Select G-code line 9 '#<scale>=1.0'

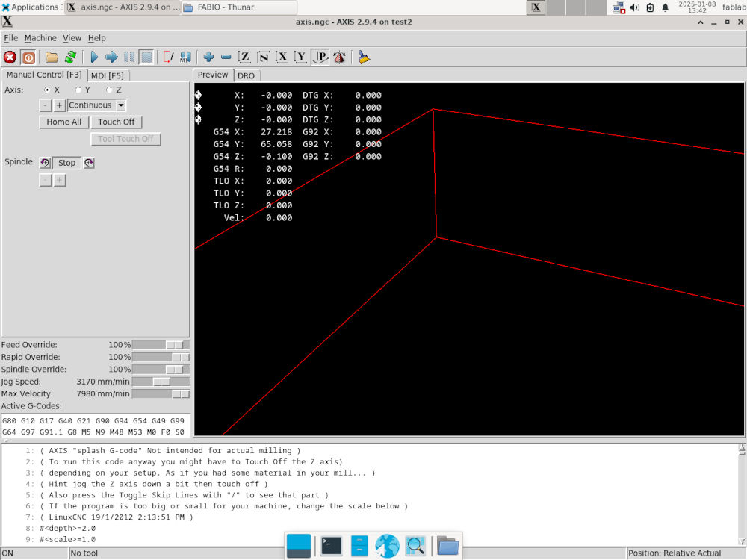click(x=68, y=540)
